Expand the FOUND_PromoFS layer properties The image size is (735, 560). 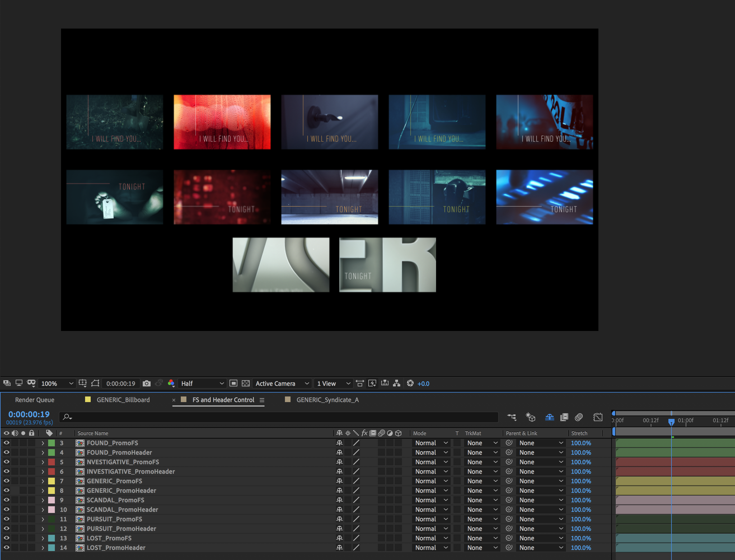click(43, 443)
